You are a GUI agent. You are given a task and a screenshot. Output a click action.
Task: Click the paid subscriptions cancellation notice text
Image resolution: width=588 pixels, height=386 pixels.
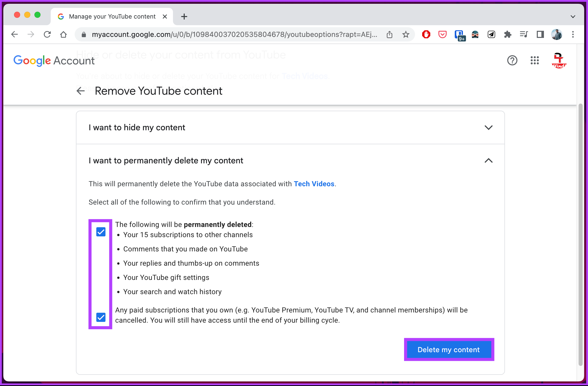[x=291, y=315]
